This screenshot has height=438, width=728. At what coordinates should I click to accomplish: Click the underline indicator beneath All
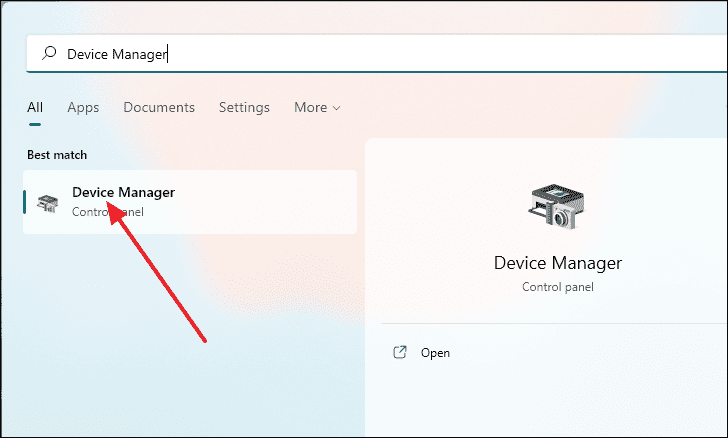point(35,124)
